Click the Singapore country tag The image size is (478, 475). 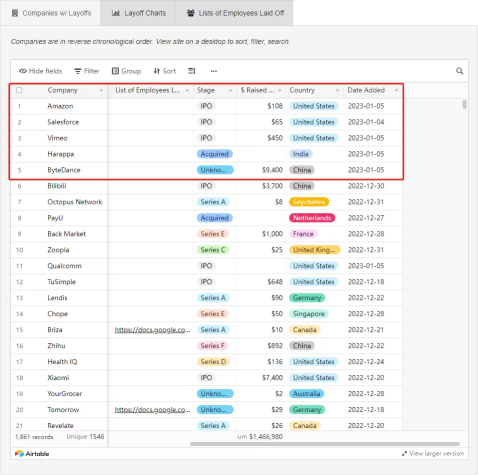tap(309, 314)
